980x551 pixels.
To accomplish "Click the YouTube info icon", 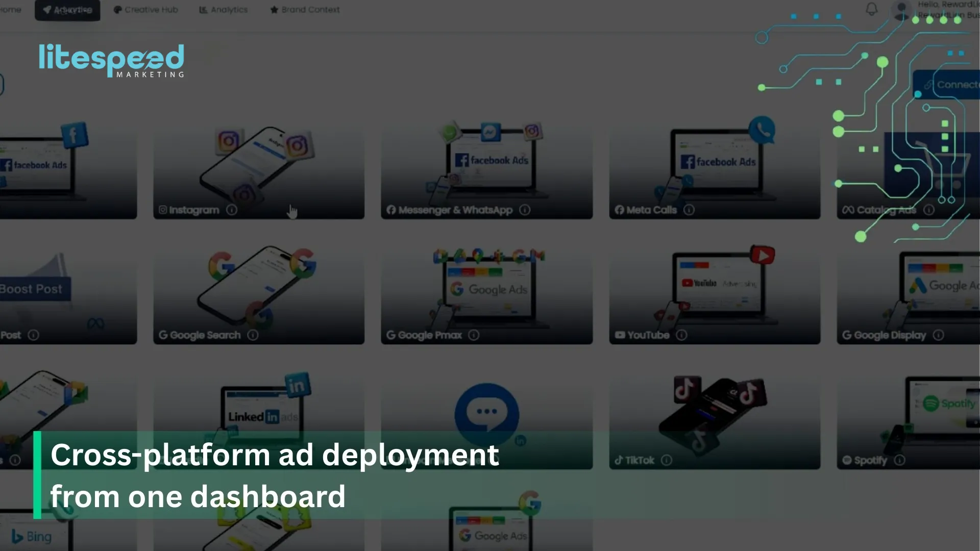I will 681,335.
